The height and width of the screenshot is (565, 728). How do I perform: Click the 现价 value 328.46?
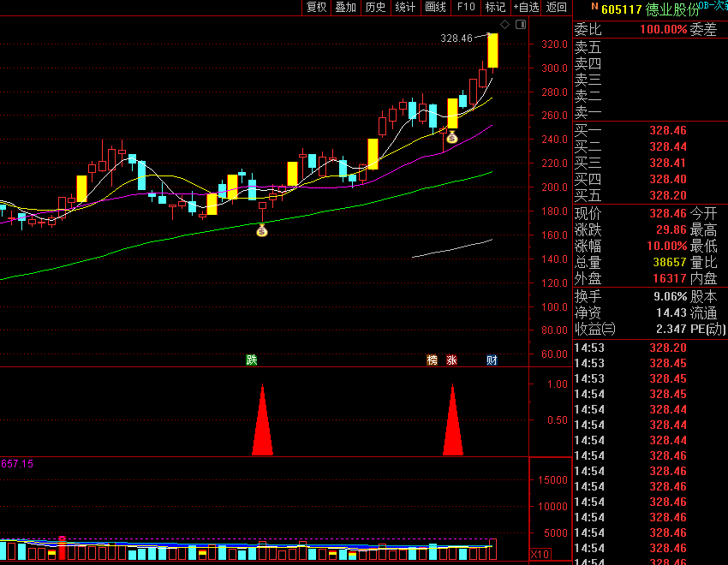(x=668, y=213)
